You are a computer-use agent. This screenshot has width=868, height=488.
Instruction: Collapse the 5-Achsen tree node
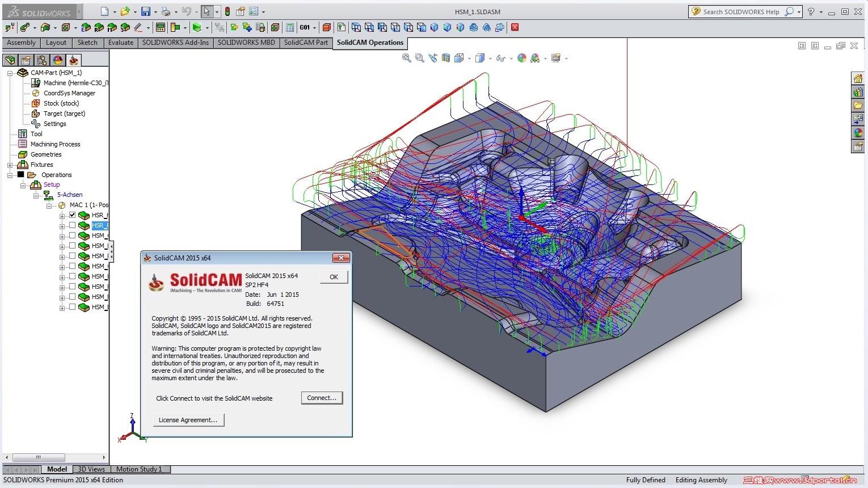point(36,195)
